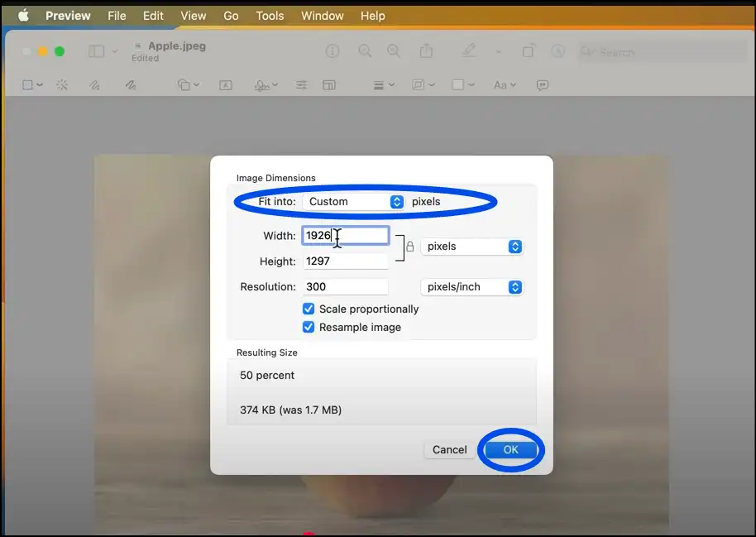Open the Help menu
The image size is (756, 537).
[x=373, y=16]
